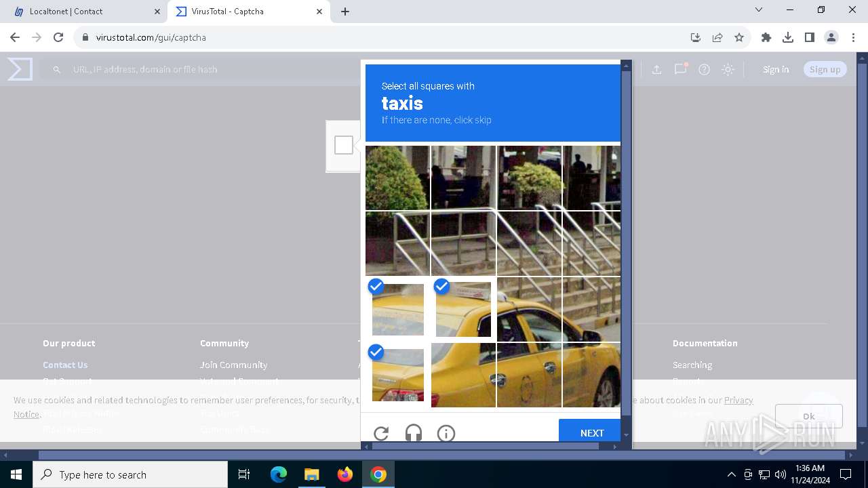This screenshot has width=868, height=488.
Task: Toggle the browser side panel
Action: click(x=810, y=37)
